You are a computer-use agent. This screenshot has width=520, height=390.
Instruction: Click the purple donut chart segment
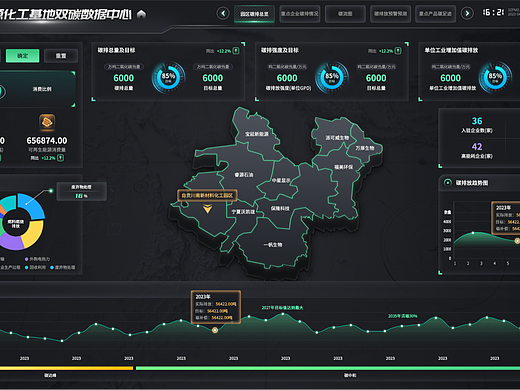pyautogui.click(x=12, y=242)
